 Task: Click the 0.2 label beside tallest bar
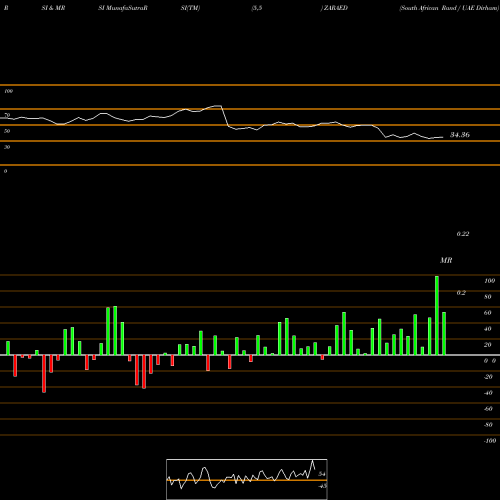461,293
